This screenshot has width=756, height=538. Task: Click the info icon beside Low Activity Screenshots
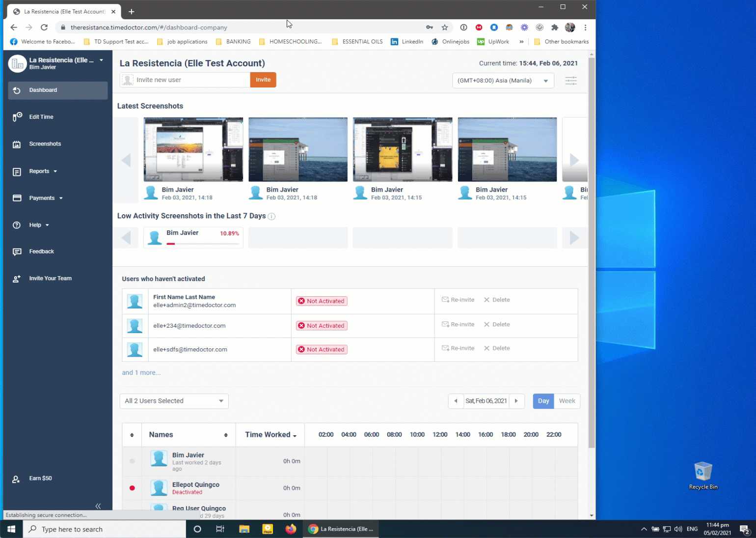[271, 216]
